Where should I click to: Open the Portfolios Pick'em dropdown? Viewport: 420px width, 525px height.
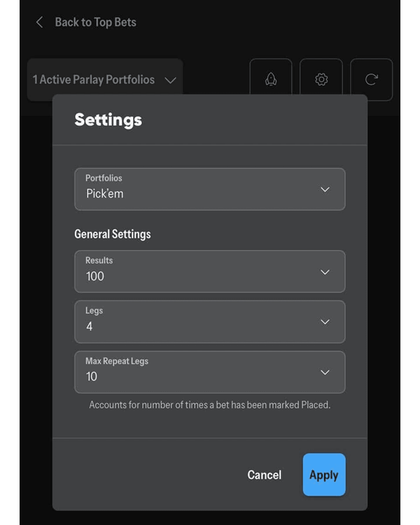(x=210, y=189)
